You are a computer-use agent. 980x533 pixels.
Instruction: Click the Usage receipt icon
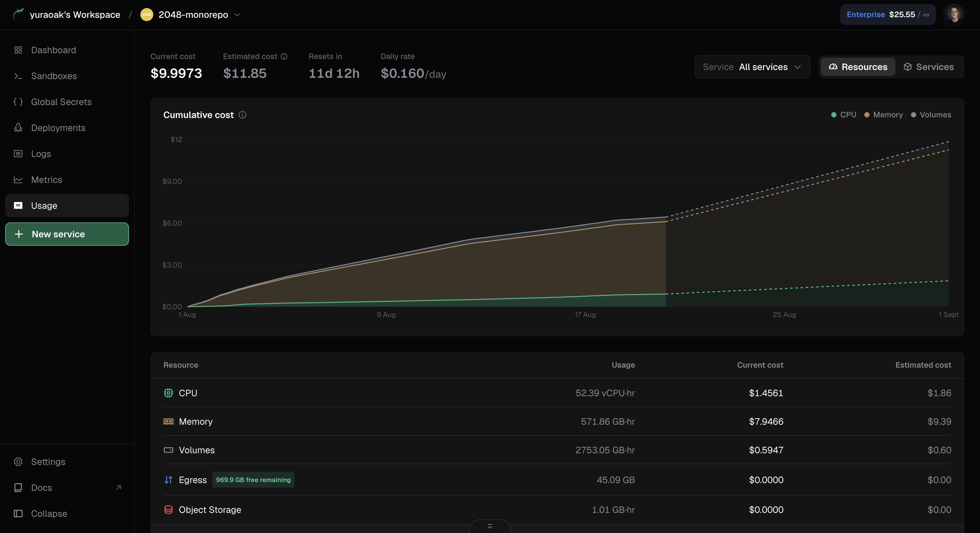point(18,206)
